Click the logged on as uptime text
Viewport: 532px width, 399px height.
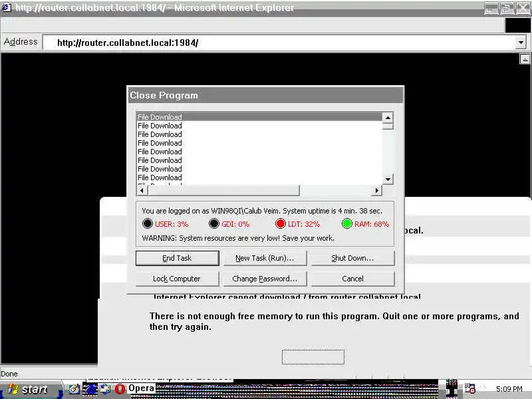tap(262, 211)
